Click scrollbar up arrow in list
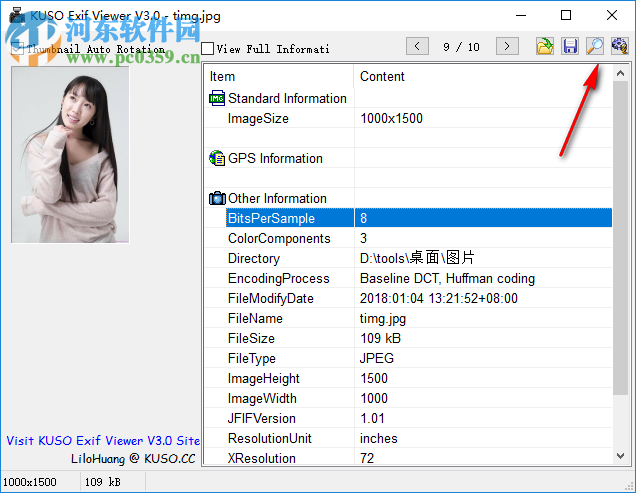This screenshot has height=493, width=636. [620, 73]
